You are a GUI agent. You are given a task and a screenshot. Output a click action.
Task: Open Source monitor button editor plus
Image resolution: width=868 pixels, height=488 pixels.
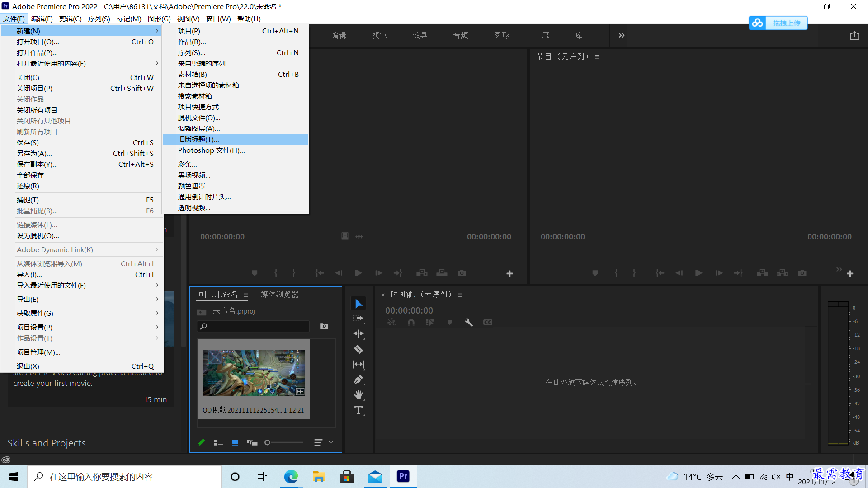point(509,274)
